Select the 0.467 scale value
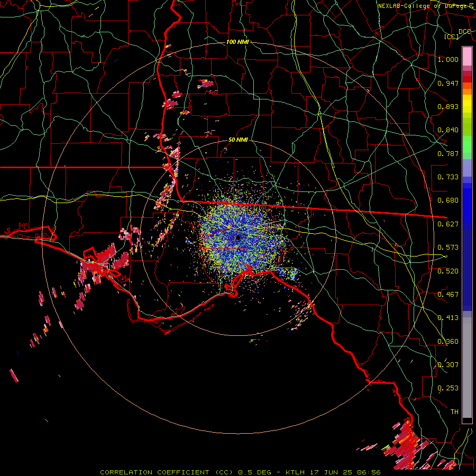 coord(448,295)
